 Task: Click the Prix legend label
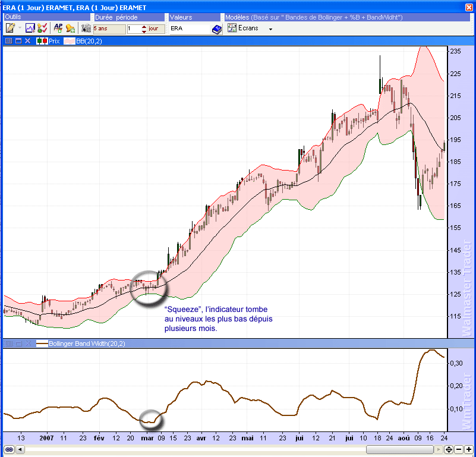click(54, 41)
